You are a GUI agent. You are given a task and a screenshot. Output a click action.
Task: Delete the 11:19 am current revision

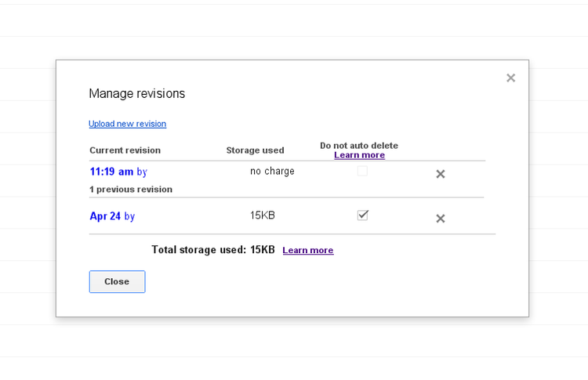[440, 174]
